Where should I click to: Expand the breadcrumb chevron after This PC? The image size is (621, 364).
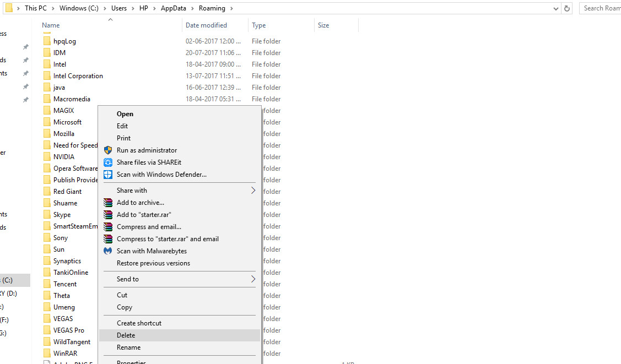53,8
